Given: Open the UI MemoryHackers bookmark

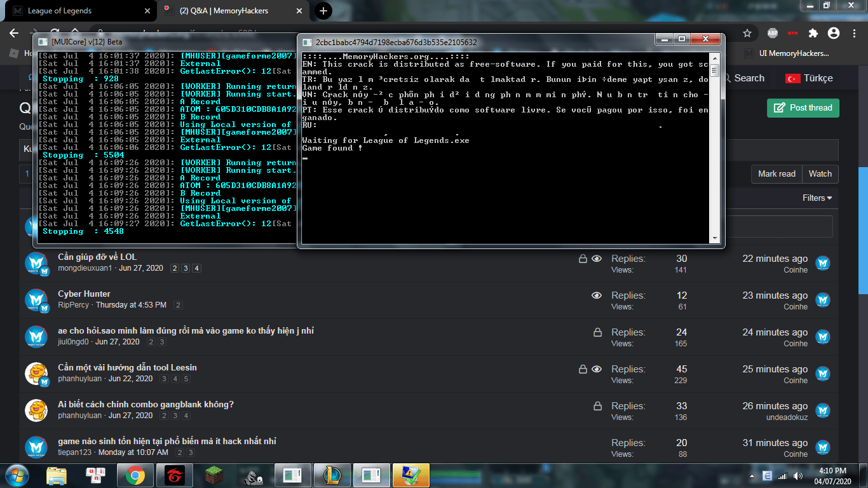Looking at the screenshot, I should pos(787,53).
